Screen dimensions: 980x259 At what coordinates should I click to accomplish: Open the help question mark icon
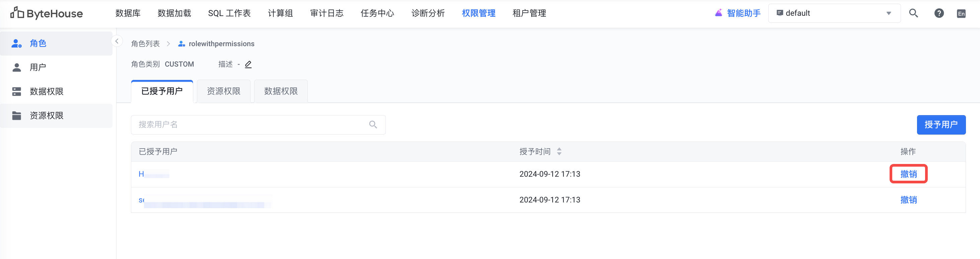click(x=938, y=13)
